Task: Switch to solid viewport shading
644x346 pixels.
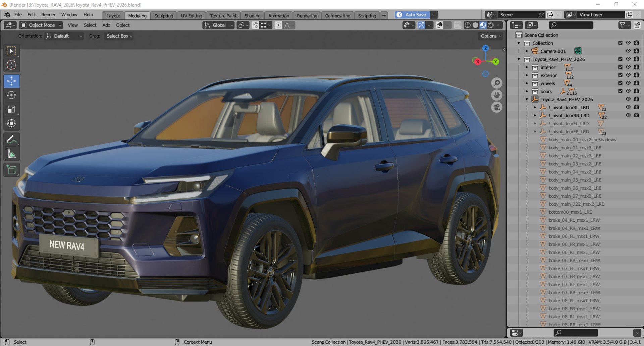Action: tap(475, 25)
